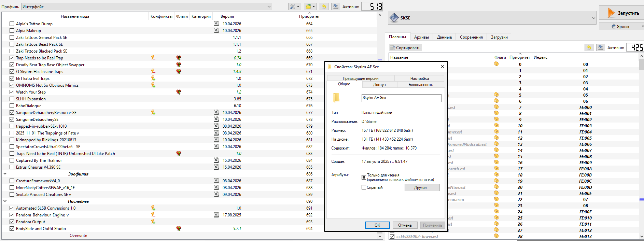Click conflict icon for Pandora Output
The width and height of the screenshot is (644, 241).
[x=153, y=222]
